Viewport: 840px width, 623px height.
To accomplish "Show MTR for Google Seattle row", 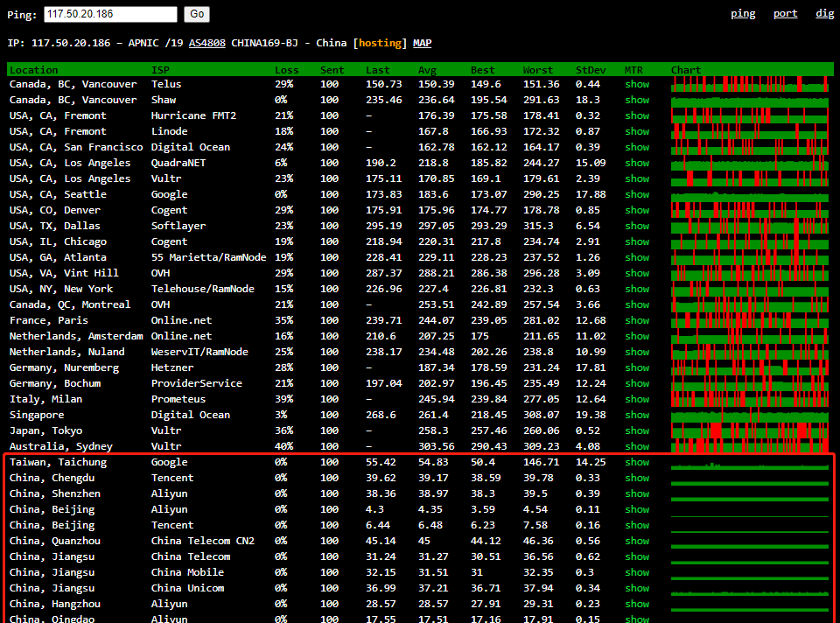I will pyautogui.click(x=637, y=194).
